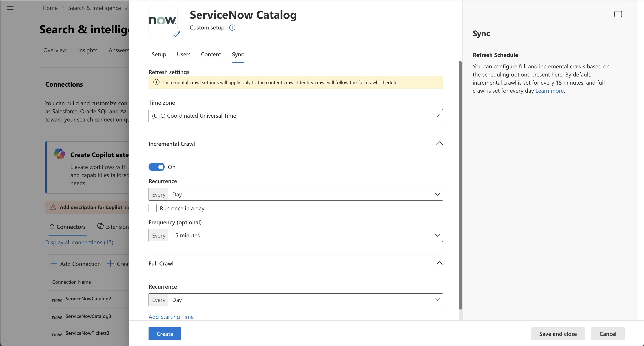The height and width of the screenshot is (346, 644).
Task: Click the info icon next to Custom setup
Action: (232, 27)
